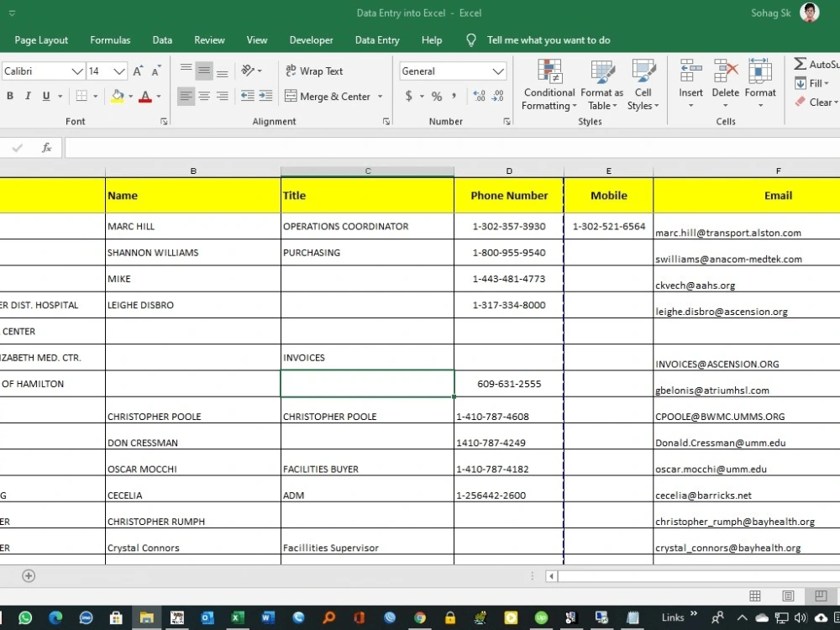Click the red Font Color swatch
The width and height of the screenshot is (840, 630).
pyautogui.click(x=145, y=97)
